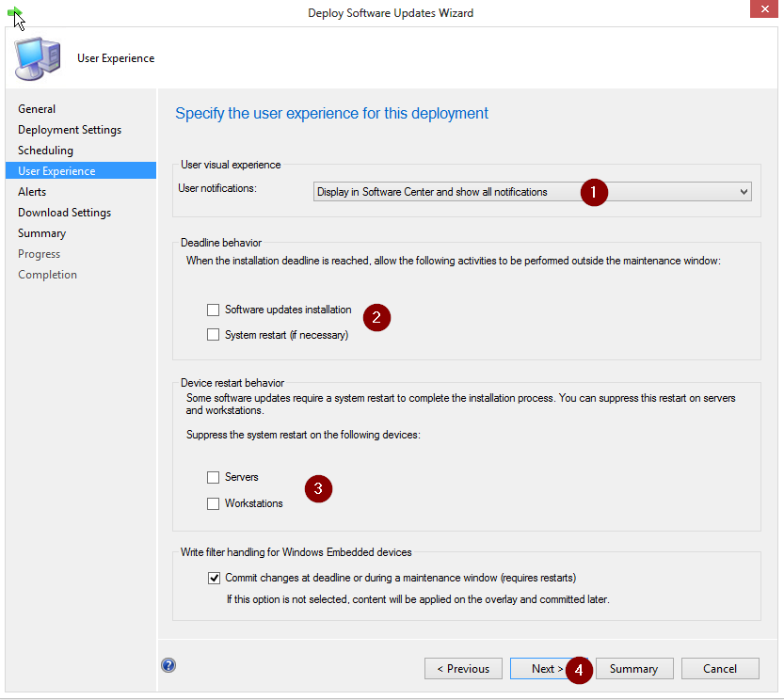The width and height of the screenshot is (784, 700).
Task: Click the blue help question mark icon
Action: (x=168, y=665)
